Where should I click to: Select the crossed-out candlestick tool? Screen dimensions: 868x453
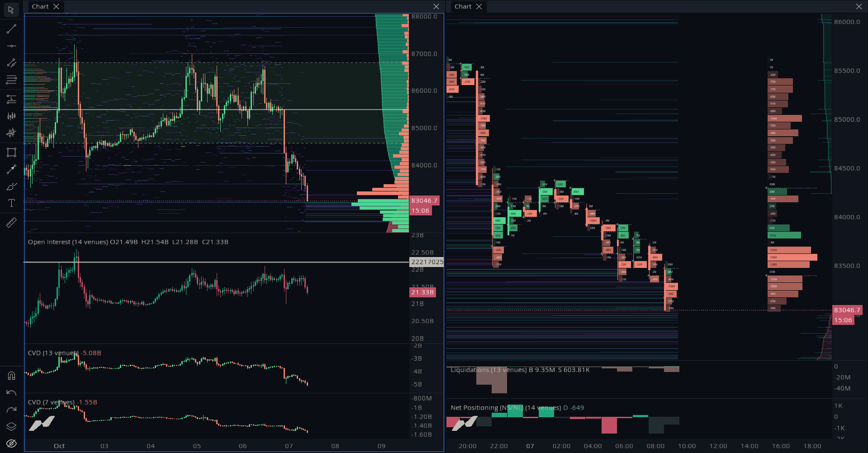(x=11, y=133)
